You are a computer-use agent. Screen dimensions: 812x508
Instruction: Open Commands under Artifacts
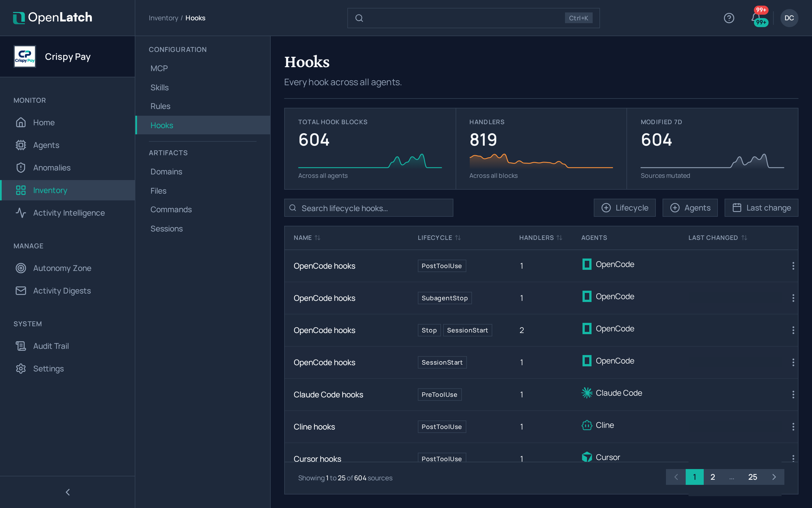(203, 209)
